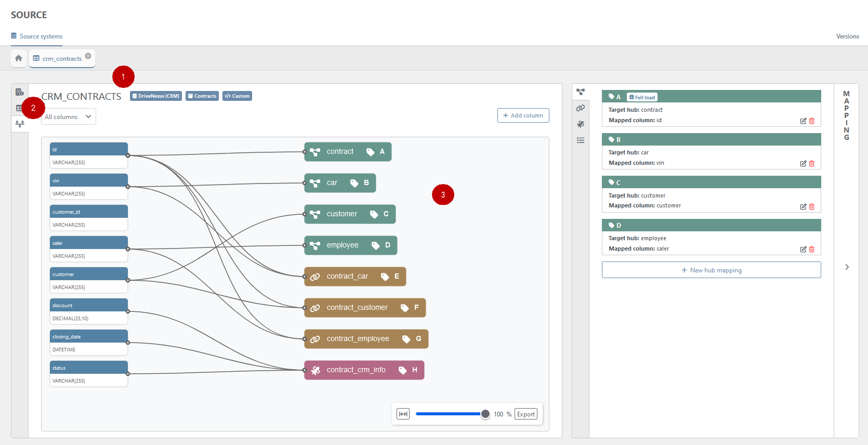Close the crm_contracts tab

point(88,56)
